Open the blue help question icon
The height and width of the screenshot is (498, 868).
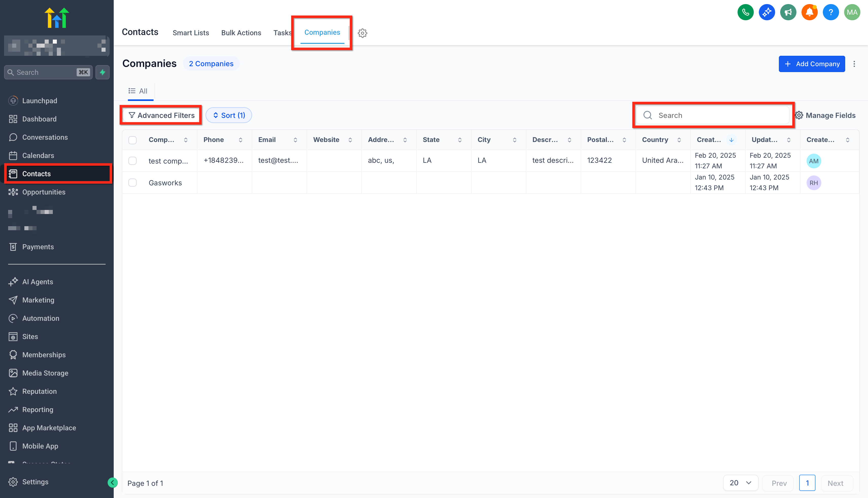pyautogui.click(x=830, y=13)
